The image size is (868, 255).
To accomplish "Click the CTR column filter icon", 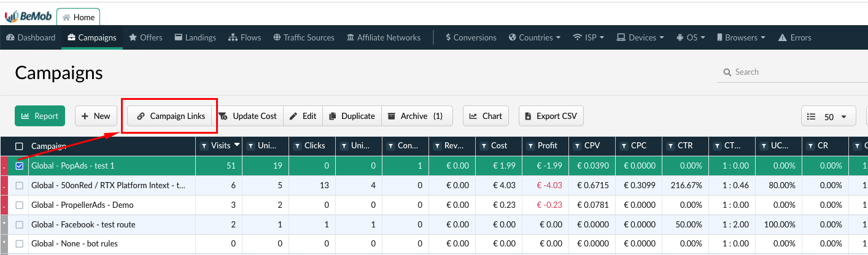I will coord(671,146).
